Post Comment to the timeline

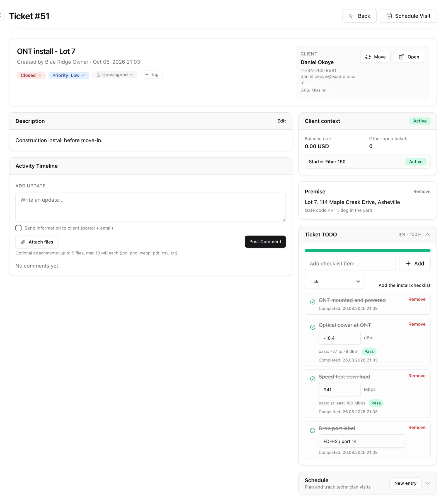click(265, 242)
